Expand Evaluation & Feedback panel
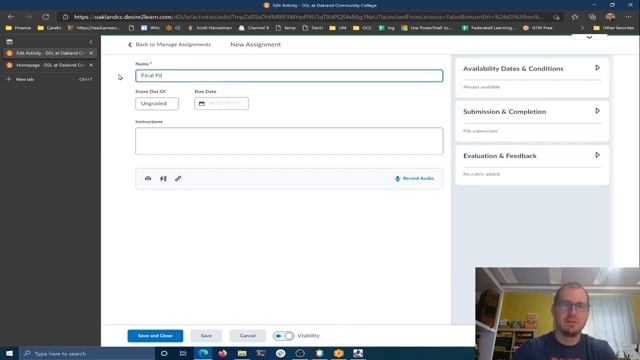 click(x=597, y=155)
